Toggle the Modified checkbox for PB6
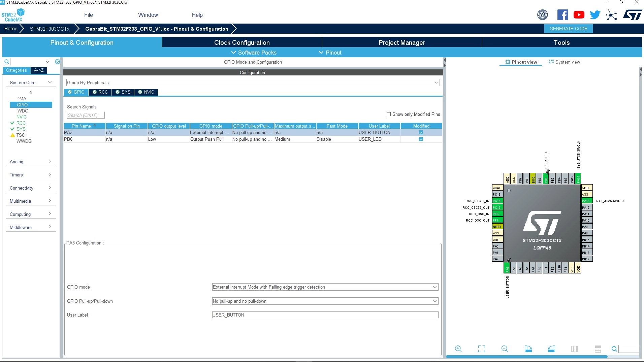The height and width of the screenshot is (362, 644). 421,139
